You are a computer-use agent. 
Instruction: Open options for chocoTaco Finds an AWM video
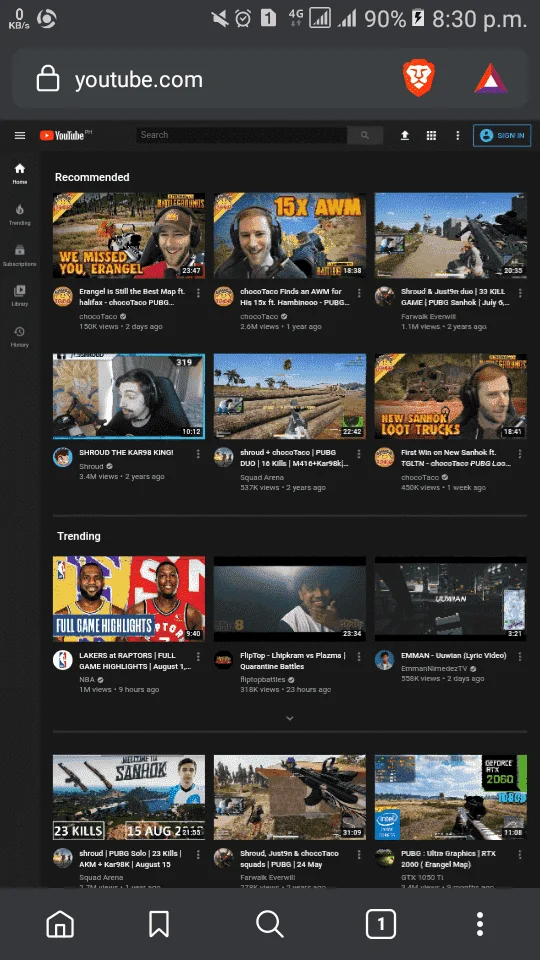(359, 293)
